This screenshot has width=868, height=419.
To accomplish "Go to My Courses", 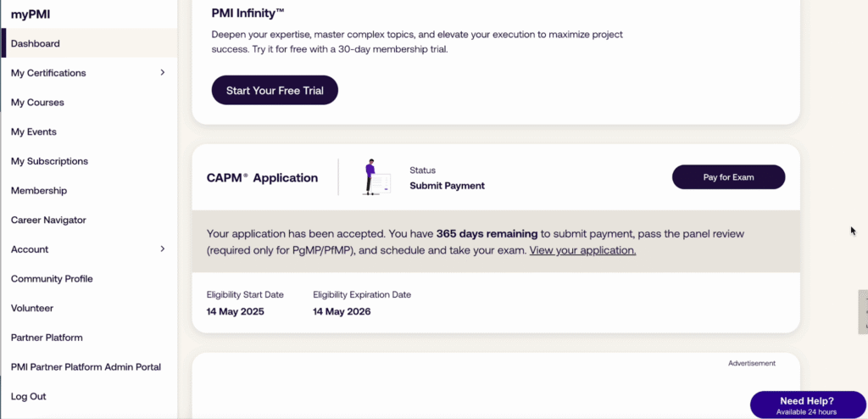I will pyautogui.click(x=37, y=103).
